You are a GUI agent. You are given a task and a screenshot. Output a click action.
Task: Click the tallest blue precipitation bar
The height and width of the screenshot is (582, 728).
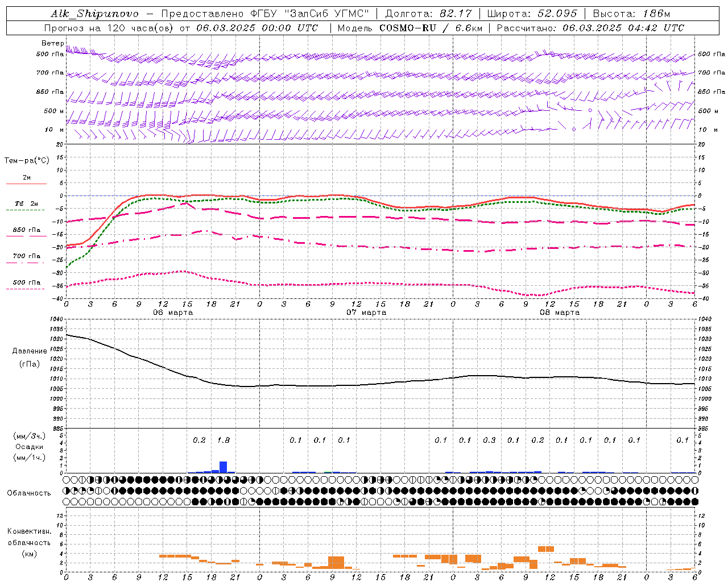[224, 467]
